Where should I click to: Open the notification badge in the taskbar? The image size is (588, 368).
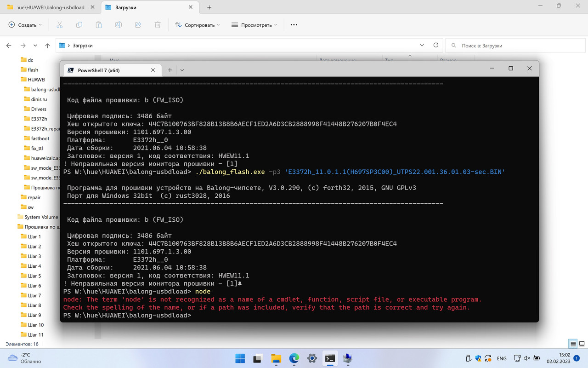point(577,358)
